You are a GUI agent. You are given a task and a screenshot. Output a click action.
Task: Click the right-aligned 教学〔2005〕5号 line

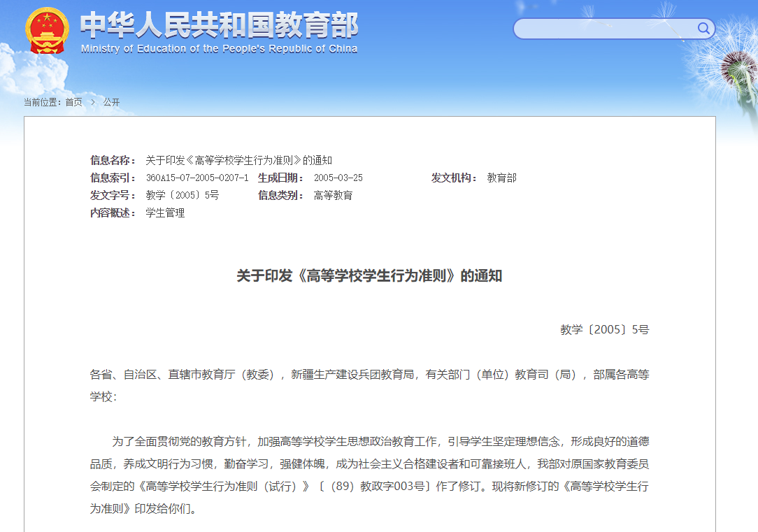tap(604, 329)
